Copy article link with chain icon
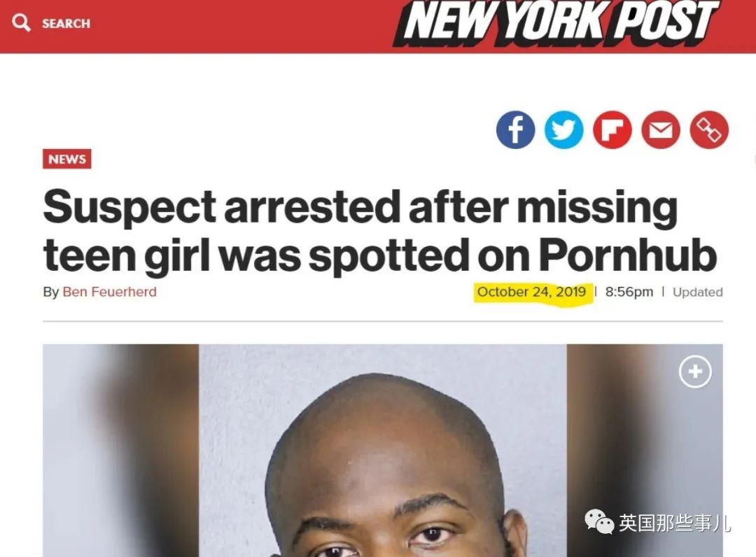 (x=709, y=129)
